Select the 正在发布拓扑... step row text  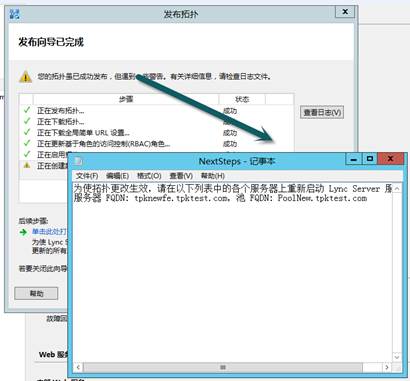pyautogui.click(x=60, y=111)
